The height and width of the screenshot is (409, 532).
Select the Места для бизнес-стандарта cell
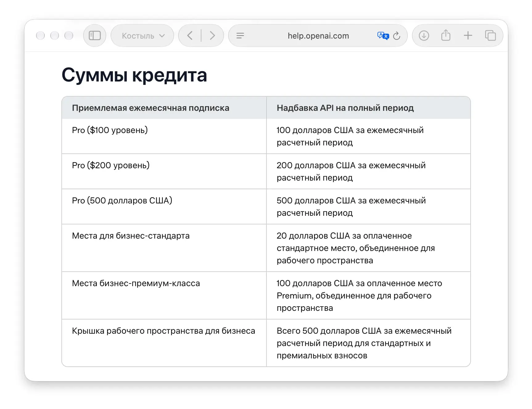(x=164, y=248)
